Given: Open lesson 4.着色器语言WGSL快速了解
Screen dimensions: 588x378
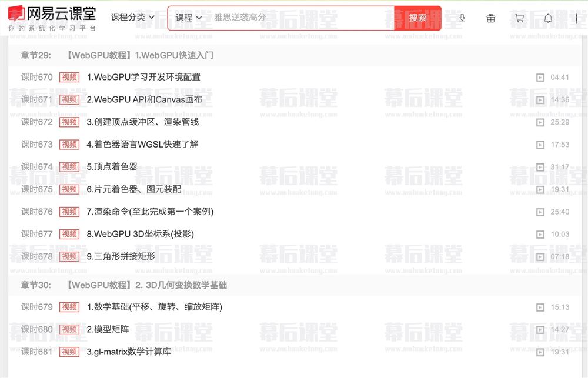Looking at the screenshot, I should pyautogui.click(x=142, y=145).
